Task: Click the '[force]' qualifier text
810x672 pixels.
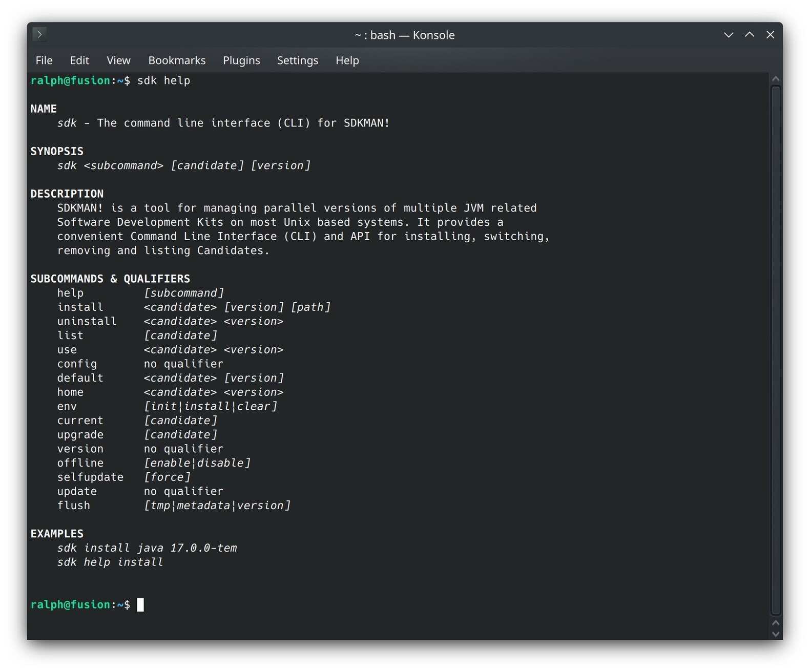Action: click(x=167, y=477)
